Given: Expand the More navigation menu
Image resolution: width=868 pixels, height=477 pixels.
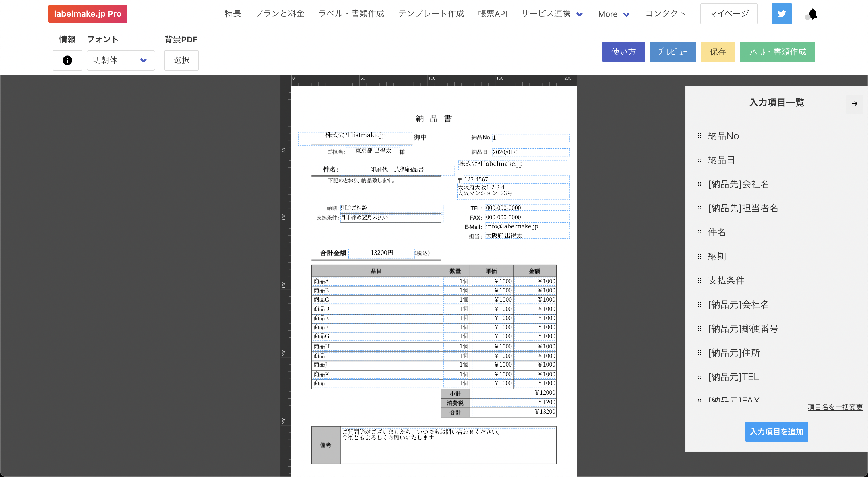Looking at the screenshot, I should tap(614, 14).
